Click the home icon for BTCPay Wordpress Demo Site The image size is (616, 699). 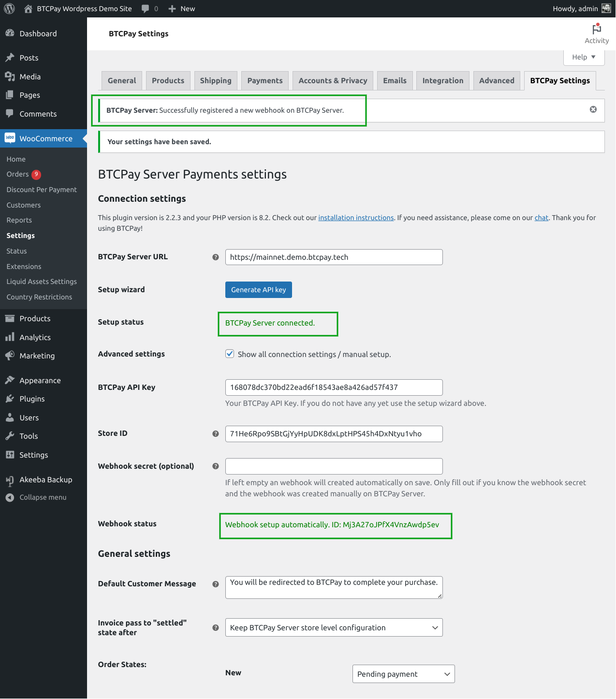(x=28, y=9)
